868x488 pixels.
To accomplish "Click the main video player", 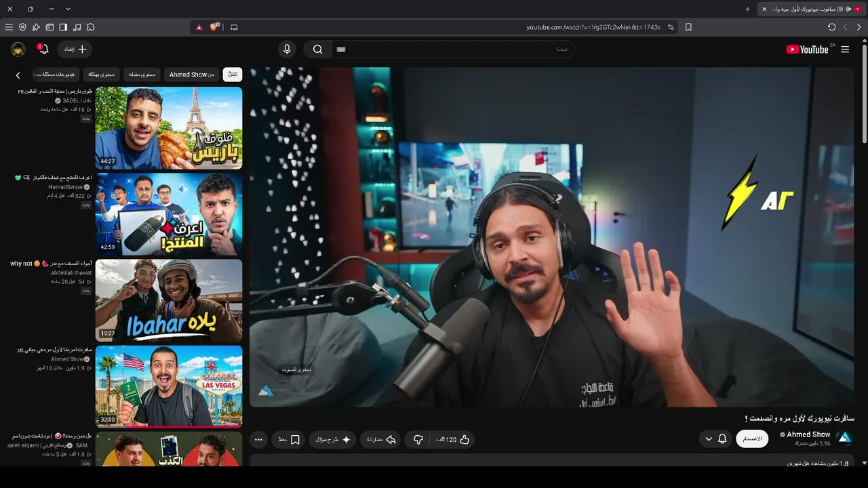I will click(551, 237).
